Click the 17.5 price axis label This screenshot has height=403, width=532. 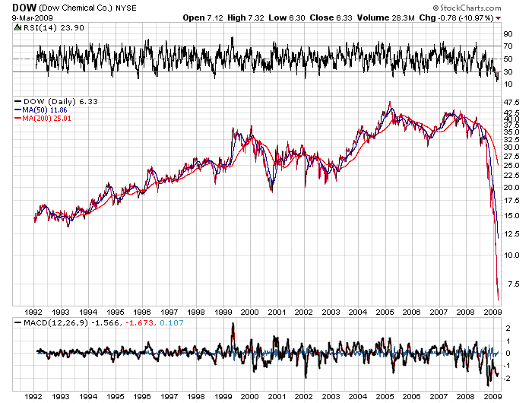(x=511, y=200)
